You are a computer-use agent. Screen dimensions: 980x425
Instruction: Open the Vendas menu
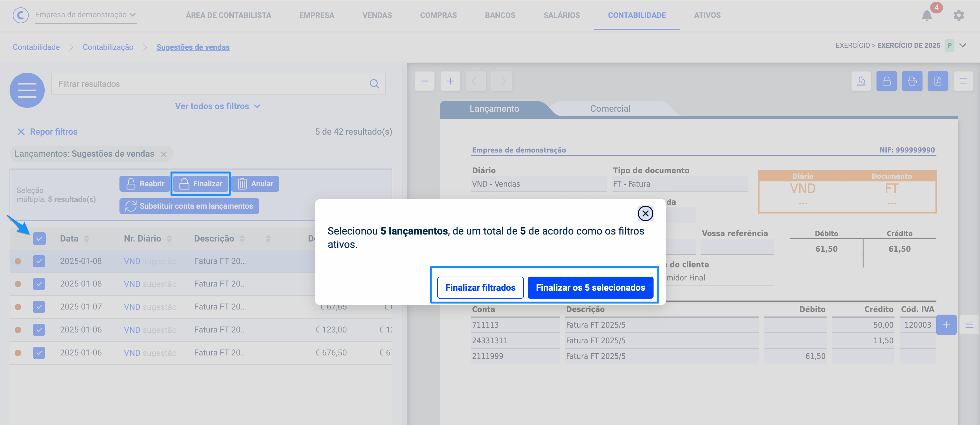[x=377, y=15]
